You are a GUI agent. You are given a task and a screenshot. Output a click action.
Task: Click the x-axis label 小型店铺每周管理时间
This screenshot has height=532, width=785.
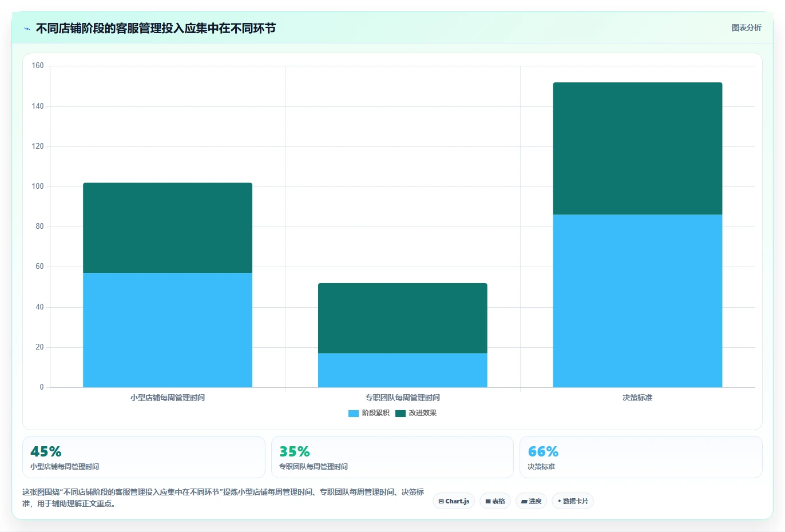coord(168,398)
